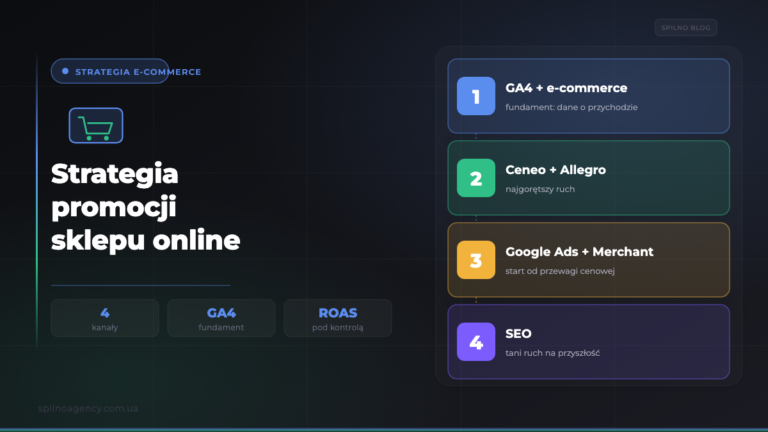768x432 pixels.
Task: Click the 'ROAS pod kontrolą' stat box
Action: [338, 318]
